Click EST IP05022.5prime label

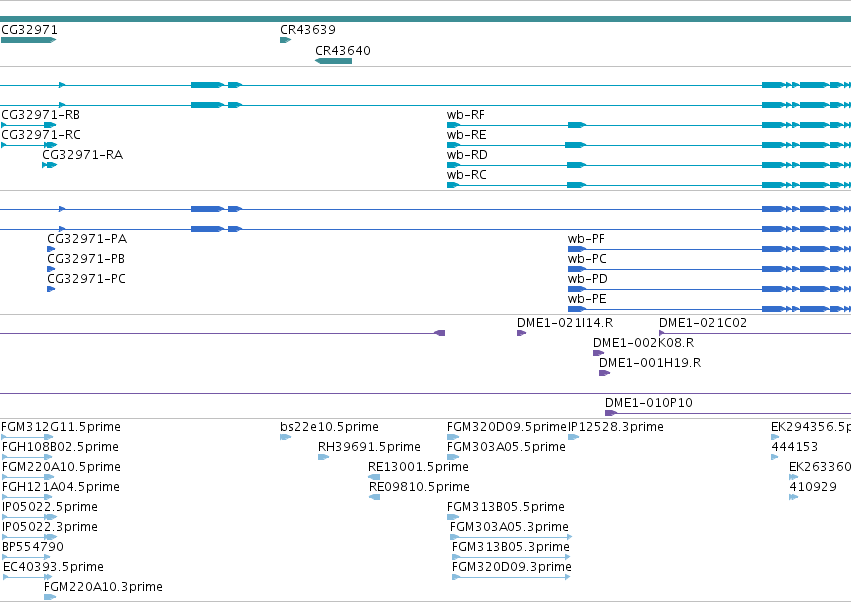click(x=50, y=507)
